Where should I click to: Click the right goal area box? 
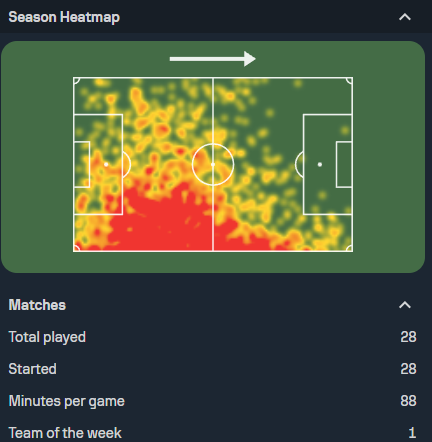click(x=344, y=164)
